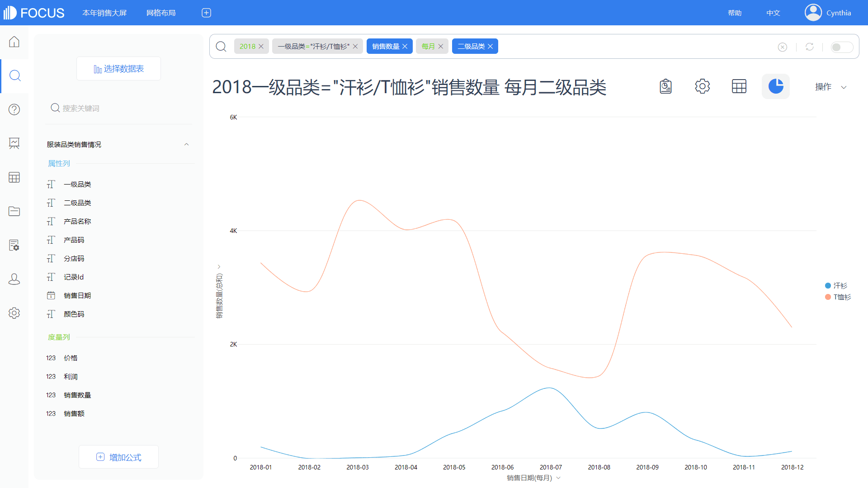
Task: Select the 产品名称 column
Action: pos(77,221)
